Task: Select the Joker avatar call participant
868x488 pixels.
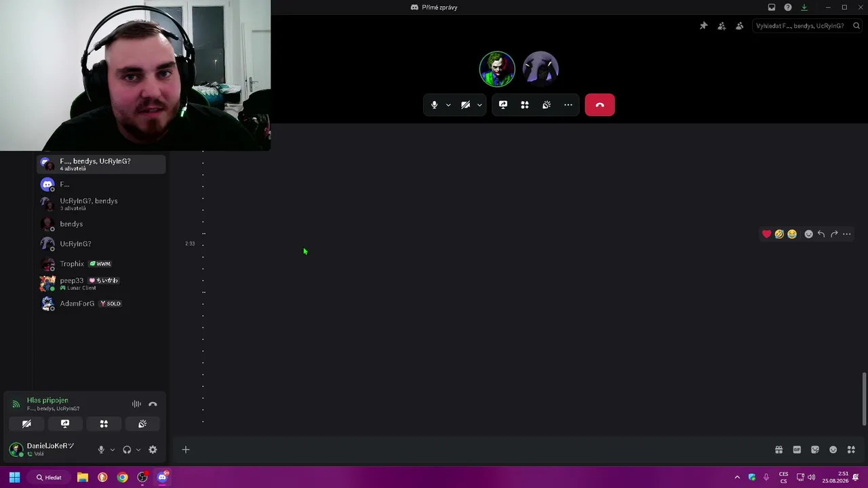Action: pyautogui.click(x=497, y=69)
